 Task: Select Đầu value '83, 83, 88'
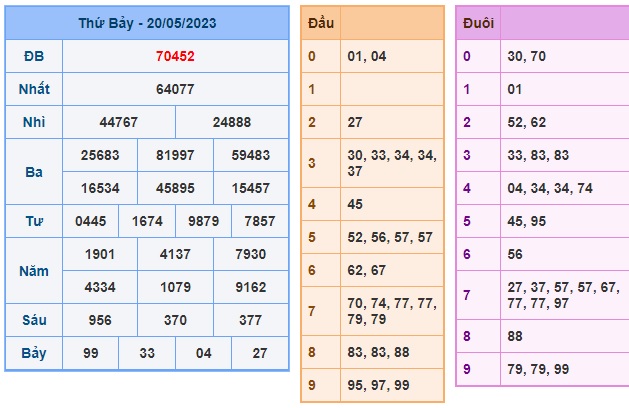tap(378, 352)
